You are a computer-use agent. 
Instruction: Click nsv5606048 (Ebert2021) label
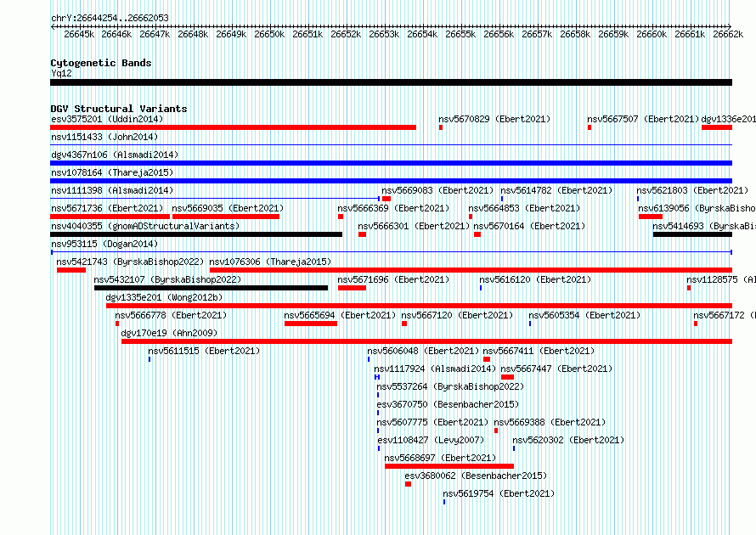[423, 351]
